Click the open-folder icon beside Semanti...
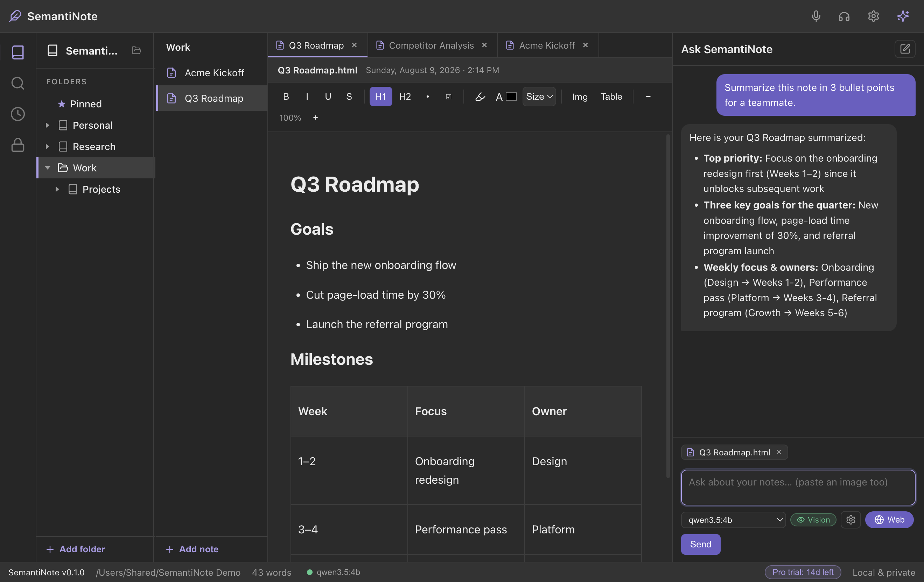 pos(136,50)
